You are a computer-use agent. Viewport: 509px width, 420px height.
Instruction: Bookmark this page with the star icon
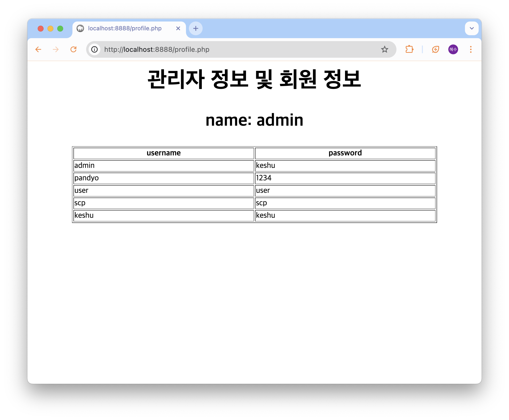(384, 50)
